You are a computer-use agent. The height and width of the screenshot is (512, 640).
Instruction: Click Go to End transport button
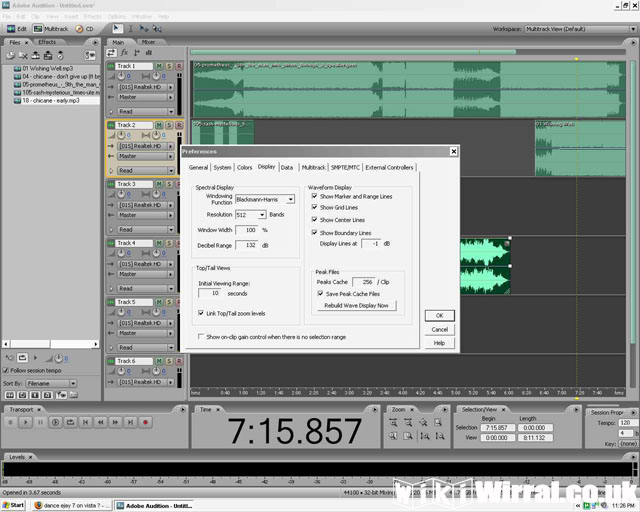[130, 422]
